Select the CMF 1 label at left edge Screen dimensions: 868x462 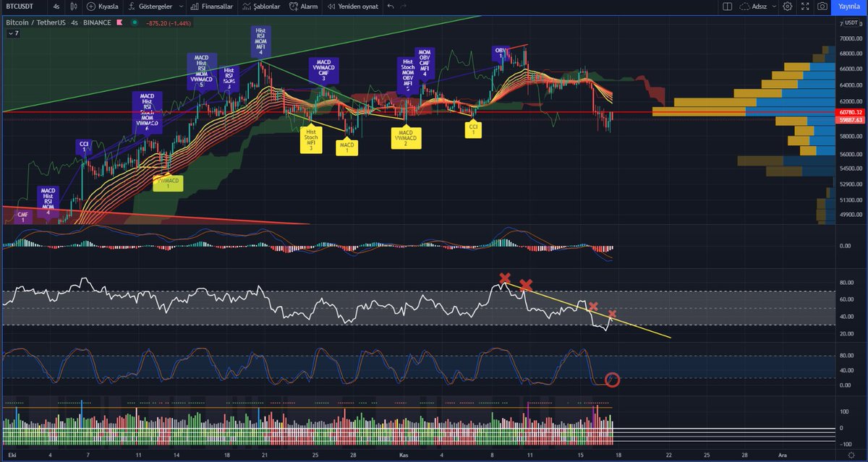(x=22, y=216)
